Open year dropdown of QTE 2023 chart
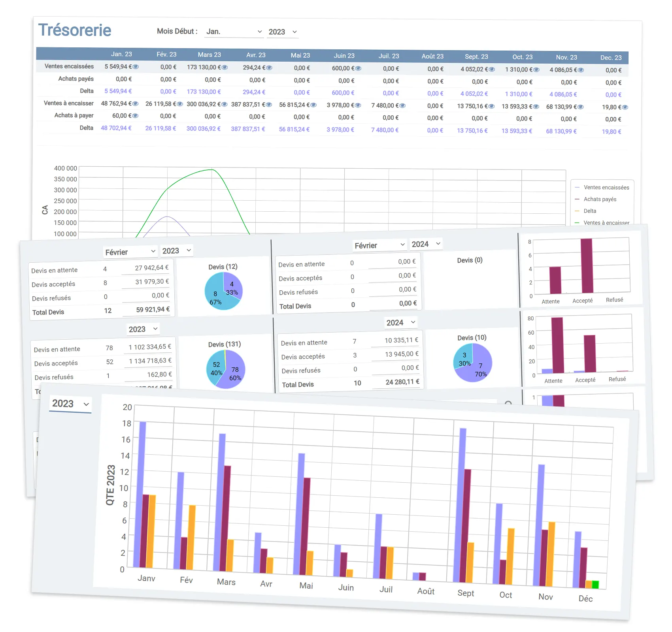The width and height of the screenshot is (672, 632). pyautogui.click(x=70, y=404)
